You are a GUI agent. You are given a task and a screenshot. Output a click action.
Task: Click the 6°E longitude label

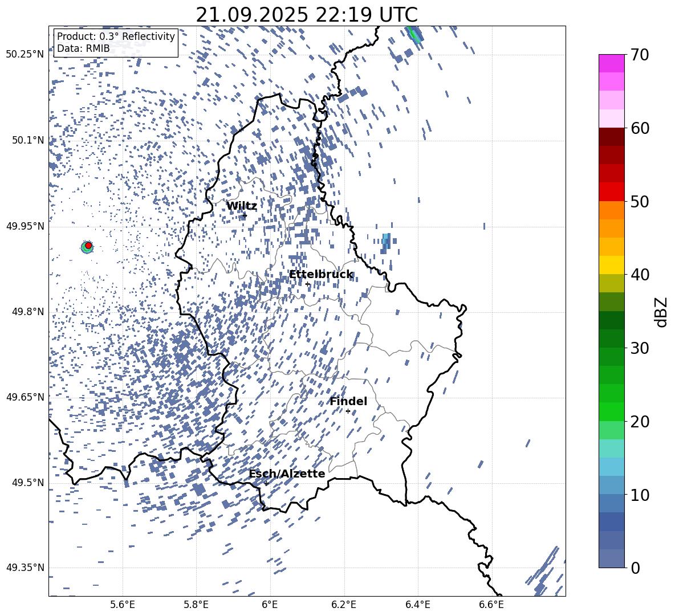270,605
